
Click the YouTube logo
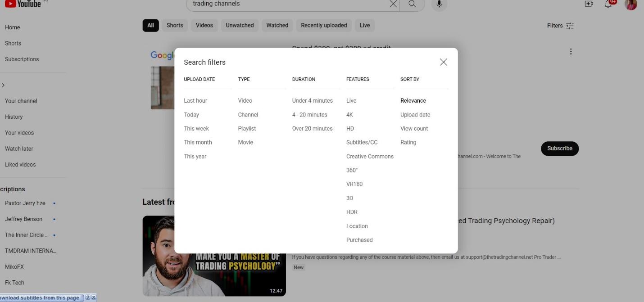(23, 3)
